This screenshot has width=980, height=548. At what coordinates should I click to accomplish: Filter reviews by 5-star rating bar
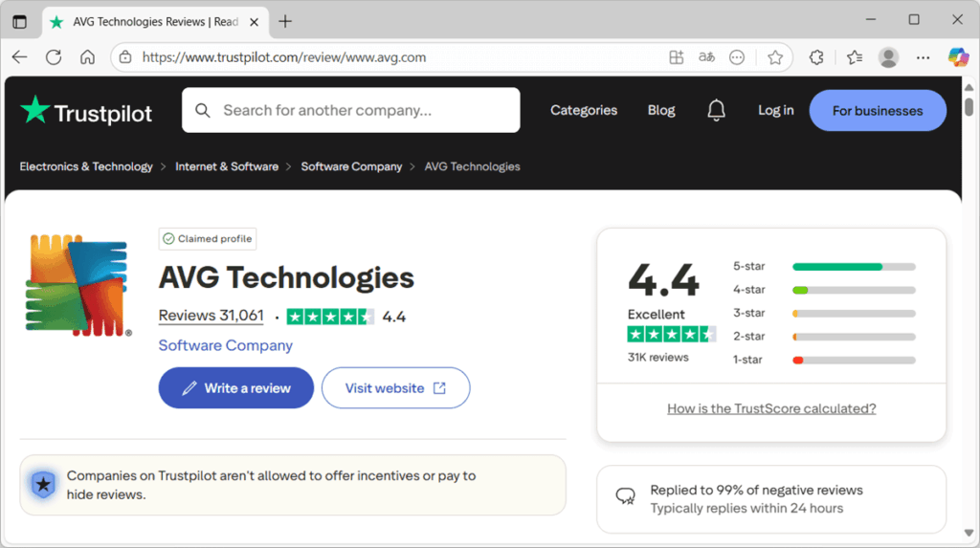(x=853, y=267)
